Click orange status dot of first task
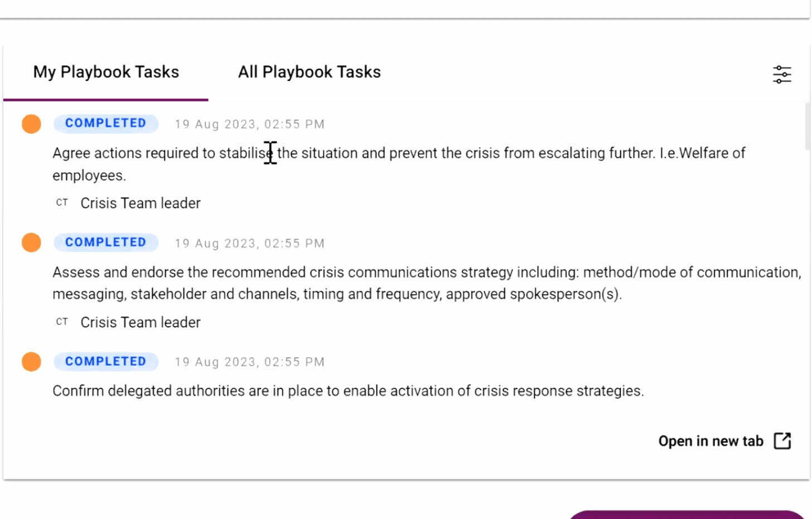 (31, 124)
